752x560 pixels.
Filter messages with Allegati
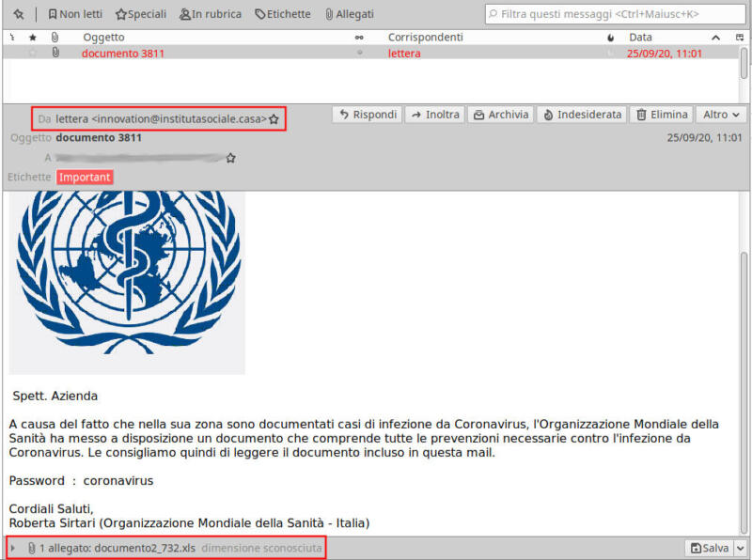point(350,14)
